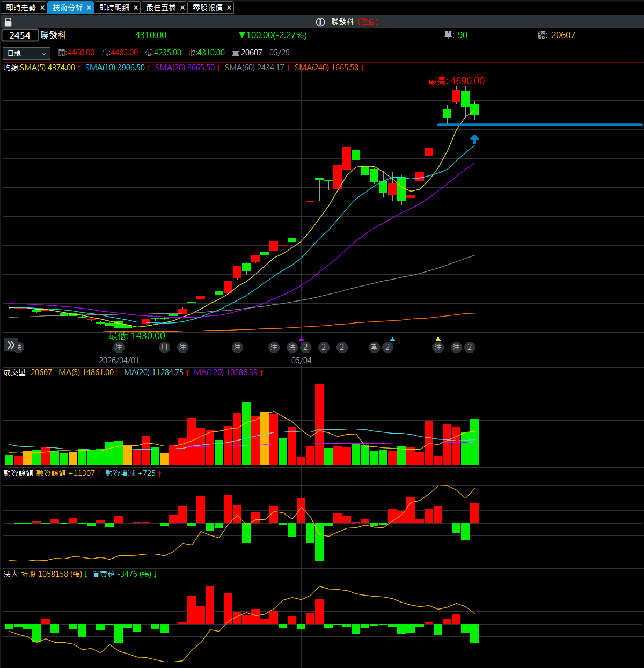Select the 技術分析 tab

tap(68, 8)
